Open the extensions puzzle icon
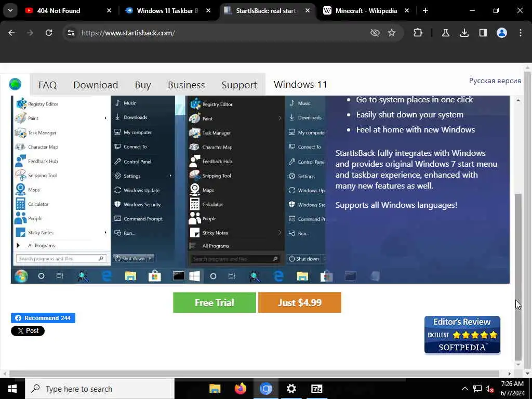Image resolution: width=532 pixels, height=399 pixels. pyautogui.click(x=418, y=33)
